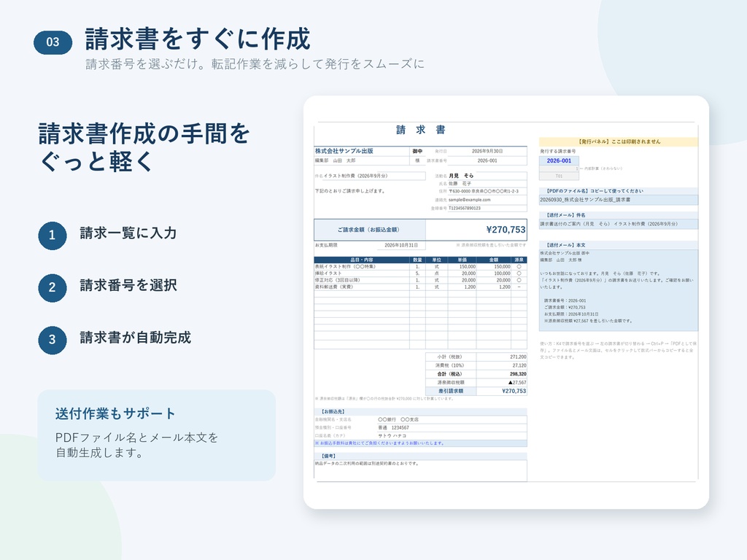
Task: Click the heading 請求書をすぐに作成
Action: [x=198, y=39]
